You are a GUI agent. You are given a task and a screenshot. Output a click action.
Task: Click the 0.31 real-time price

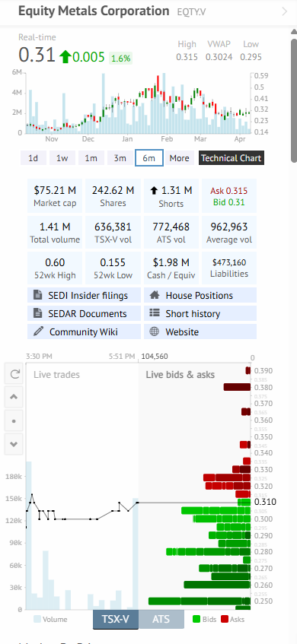[37, 55]
